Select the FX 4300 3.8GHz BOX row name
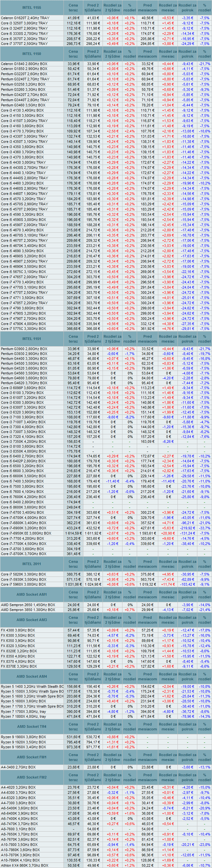This screenshot has width=212, height=868. 18,630
